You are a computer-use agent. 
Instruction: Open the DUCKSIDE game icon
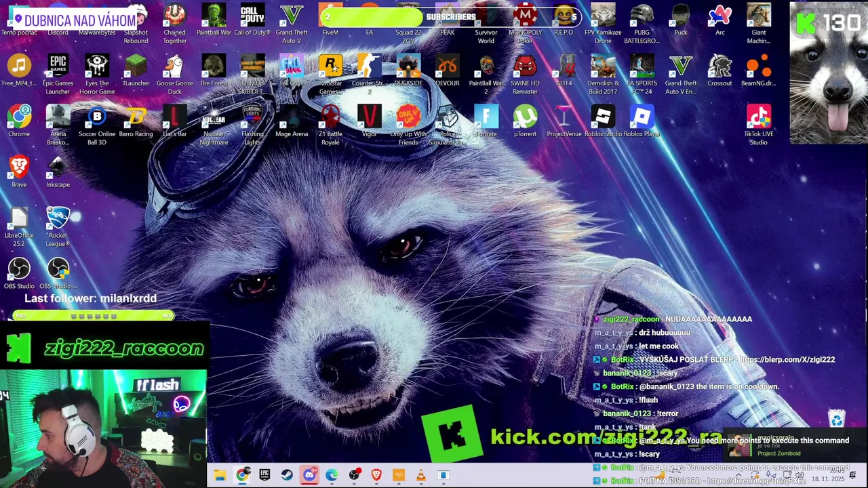(x=408, y=71)
